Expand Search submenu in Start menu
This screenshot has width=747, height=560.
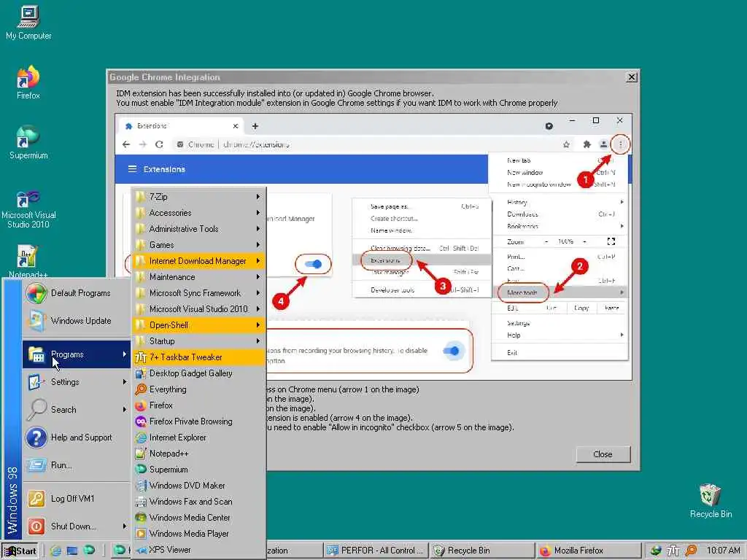tap(76, 410)
